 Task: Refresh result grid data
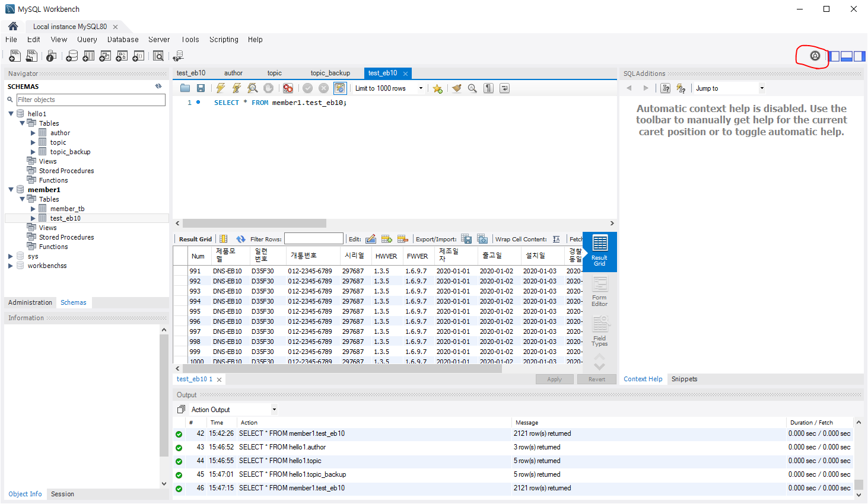(240, 239)
